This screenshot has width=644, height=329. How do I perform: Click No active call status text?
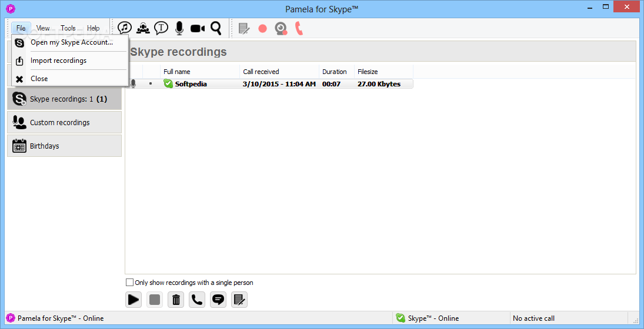click(533, 318)
